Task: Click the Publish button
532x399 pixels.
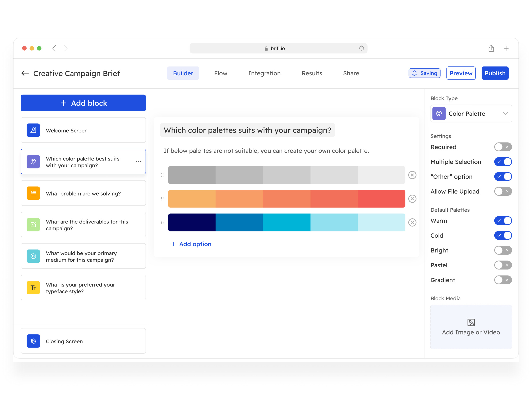Action: [x=495, y=73]
